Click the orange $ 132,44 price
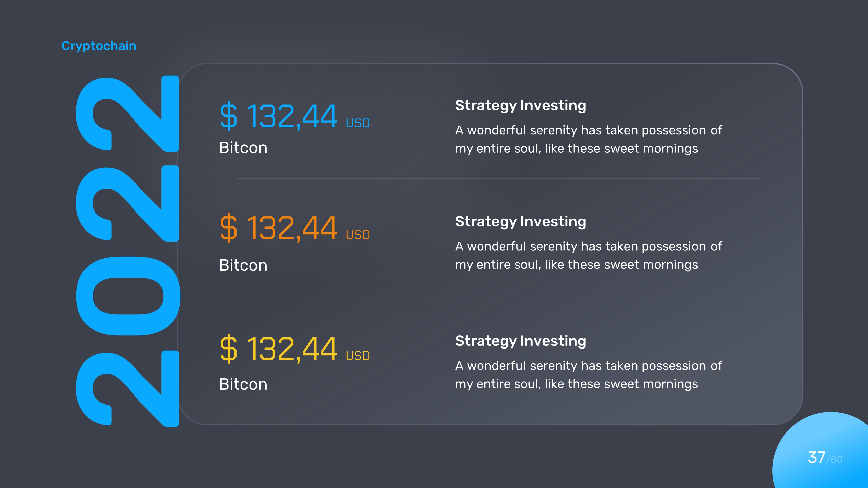This screenshot has height=488, width=868. [278, 228]
